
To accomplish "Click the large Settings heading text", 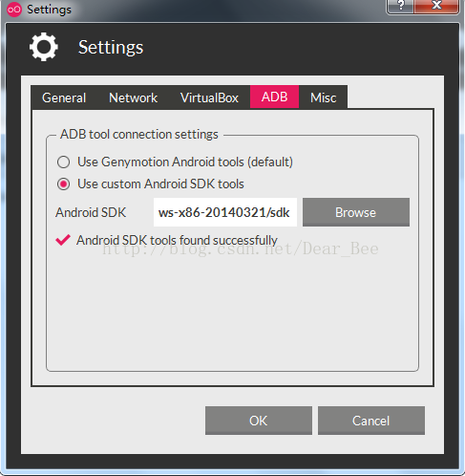I will (111, 48).
